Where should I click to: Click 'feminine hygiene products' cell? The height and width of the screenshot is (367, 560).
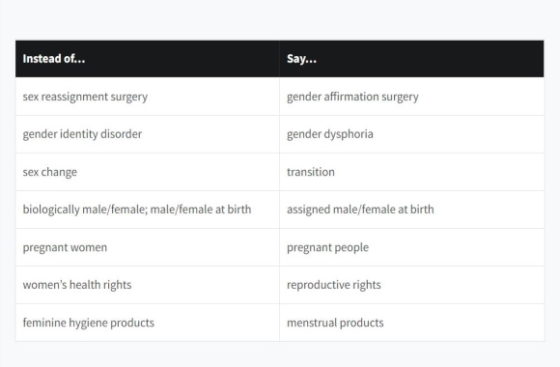pos(147,323)
